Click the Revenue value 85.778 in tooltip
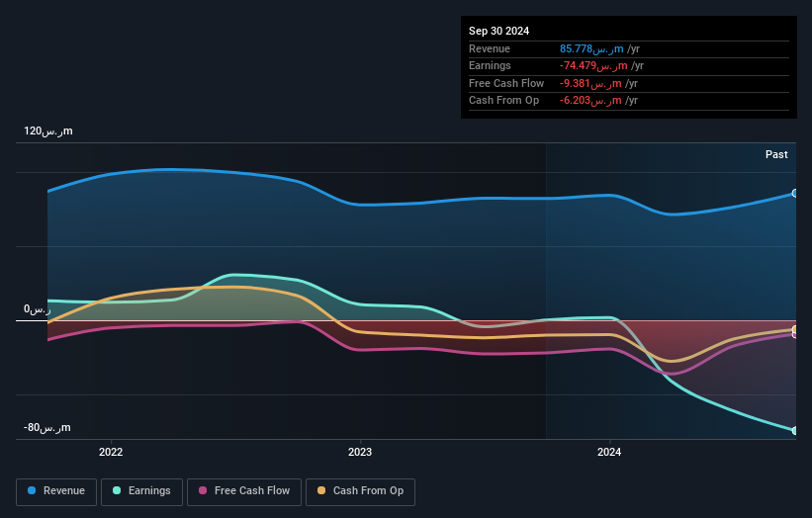This screenshot has width=812, height=518. [591, 48]
